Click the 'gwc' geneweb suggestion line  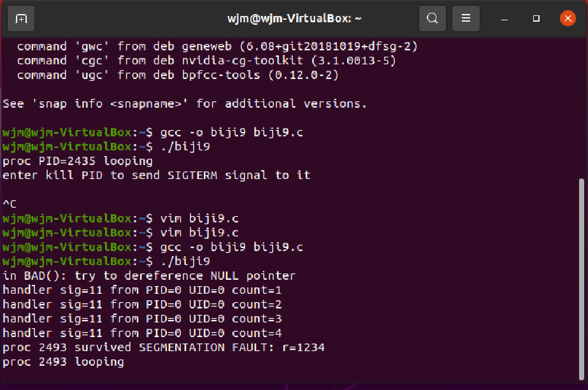[x=217, y=47]
